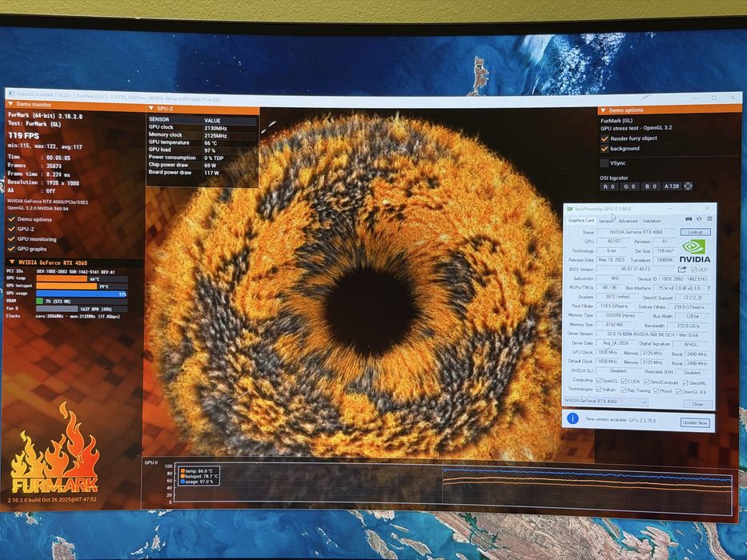Image resolution: width=747 pixels, height=560 pixels.
Task: Click the '119 FPS' readout
Action: [x=23, y=136]
